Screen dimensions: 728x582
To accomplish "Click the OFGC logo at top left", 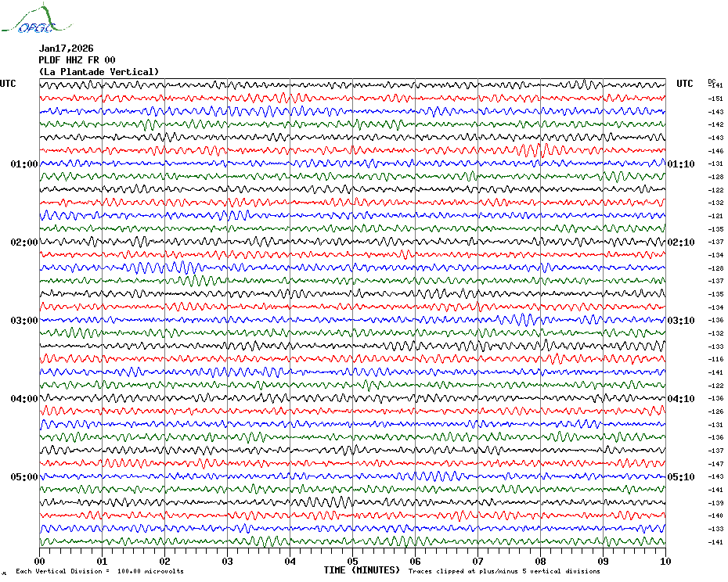I will coord(37,19).
